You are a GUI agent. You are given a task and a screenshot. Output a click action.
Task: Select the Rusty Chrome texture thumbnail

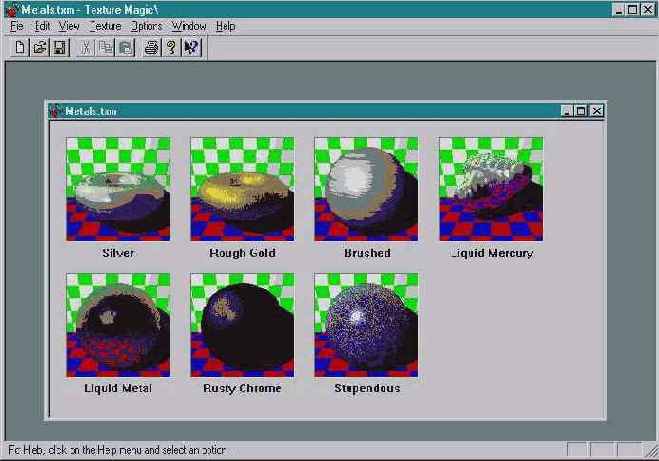tap(243, 325)
